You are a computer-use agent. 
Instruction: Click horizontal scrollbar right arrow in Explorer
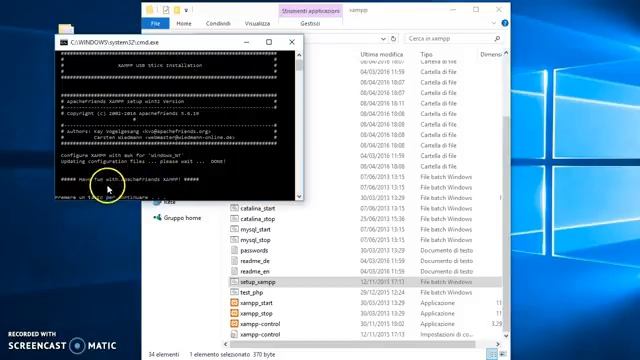point(498,344)
